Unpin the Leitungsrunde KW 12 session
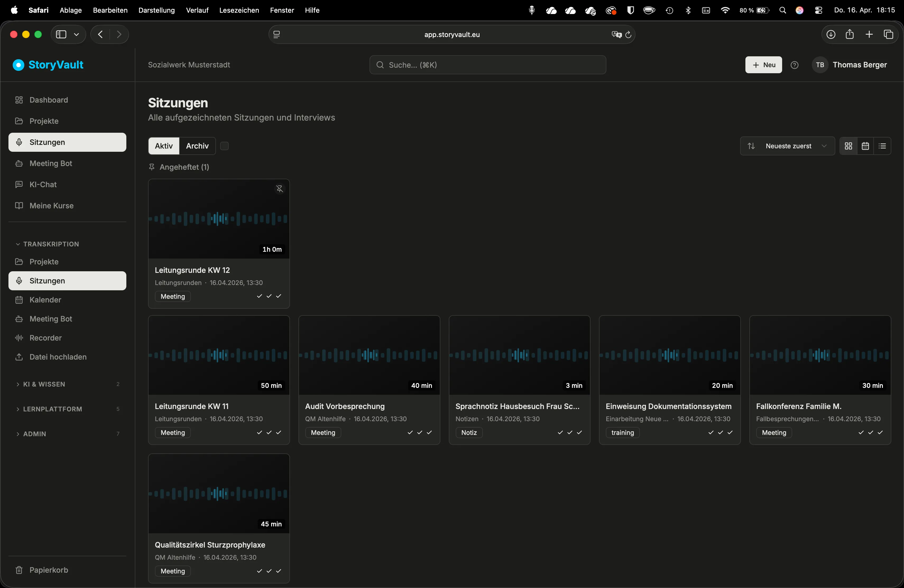This screenshot has width=904, height=588. [x=280, y=189]
